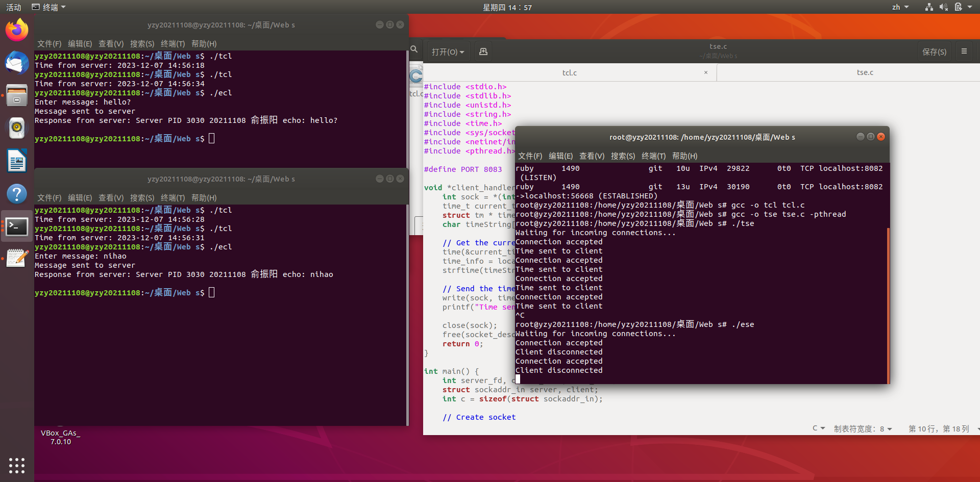Open 帮助(H) menu in bottom-left terminal
The image size is (980, 482).
click(x=204, y=198)
